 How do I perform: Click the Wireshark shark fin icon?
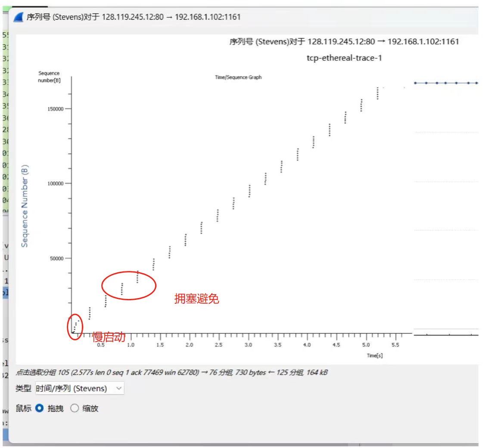(x=19, y=17)
